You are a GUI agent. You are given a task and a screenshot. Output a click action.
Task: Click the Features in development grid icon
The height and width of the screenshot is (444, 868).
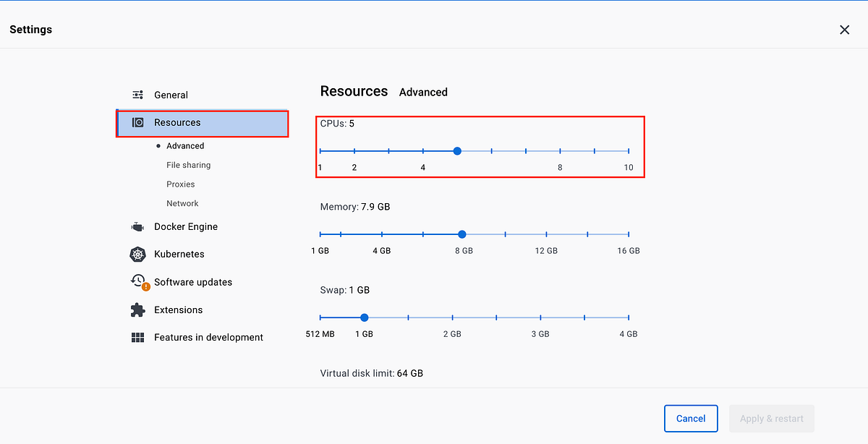[x=137, y=337]
